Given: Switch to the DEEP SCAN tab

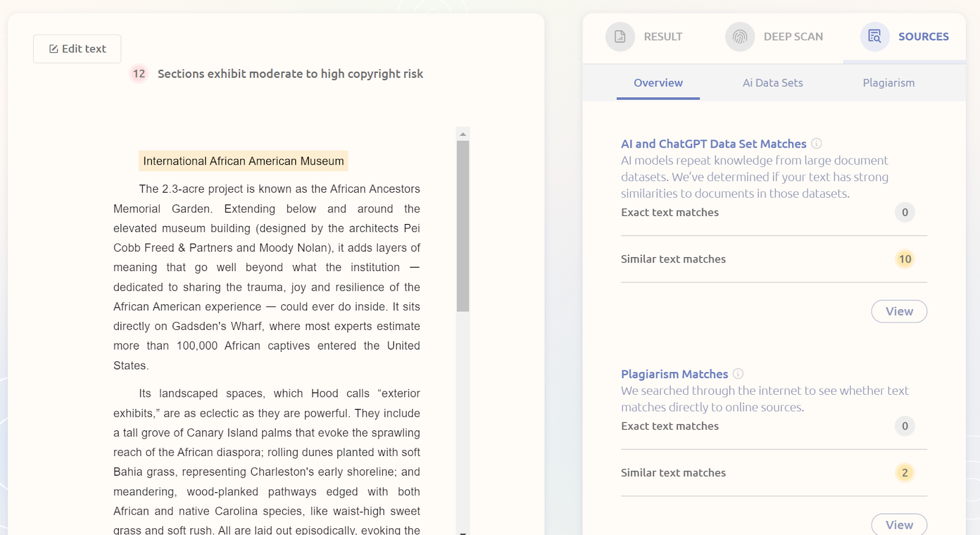Looking at the screenshot, I should pyautogui.click(x=774, y=37).
